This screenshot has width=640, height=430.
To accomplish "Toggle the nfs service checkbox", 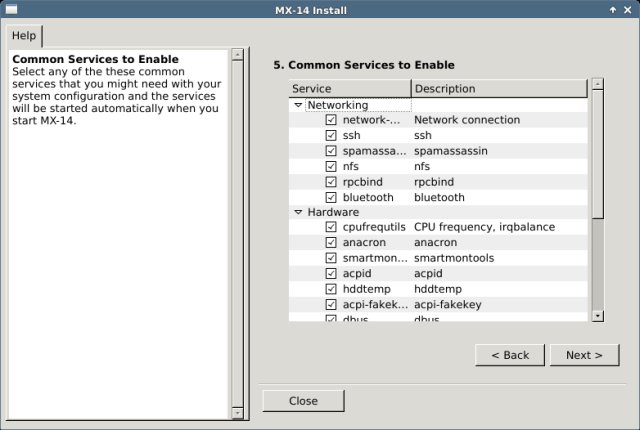I will (331, 166).
